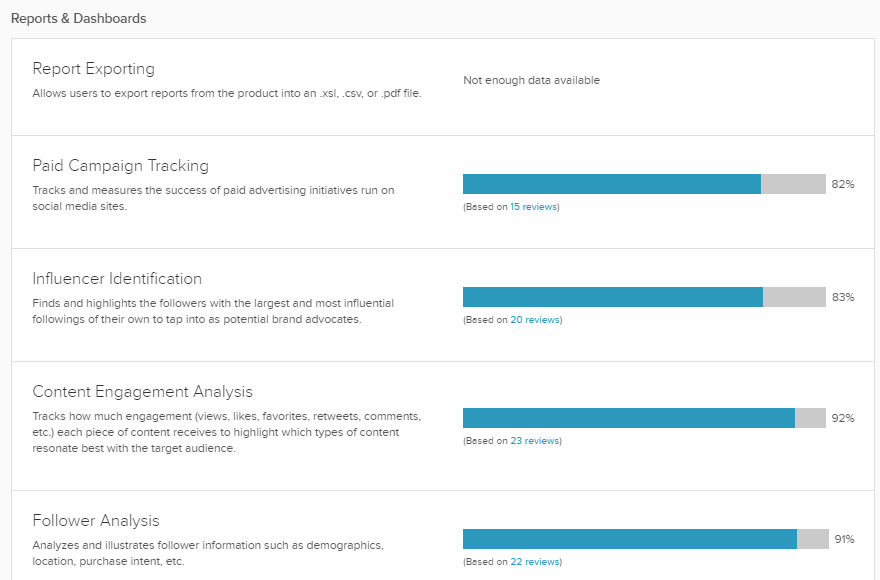Click the 82% score label
Screen dimensions: 880x580
coord(843,185)
